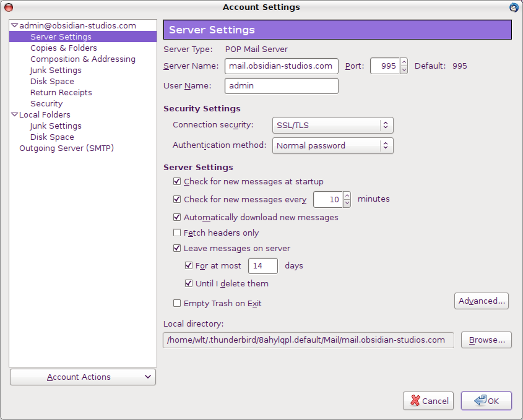Click the Server Name field

(x=282, y=66)
